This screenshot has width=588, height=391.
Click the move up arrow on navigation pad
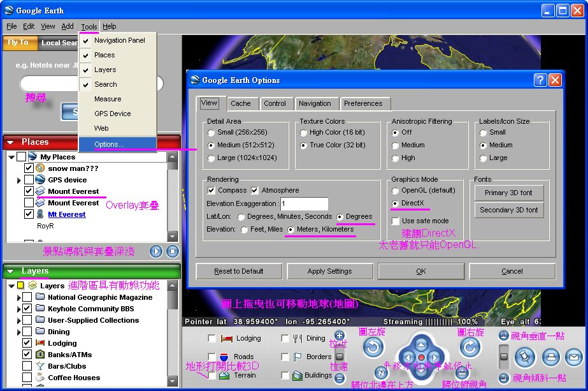click(x=421, y=345)
